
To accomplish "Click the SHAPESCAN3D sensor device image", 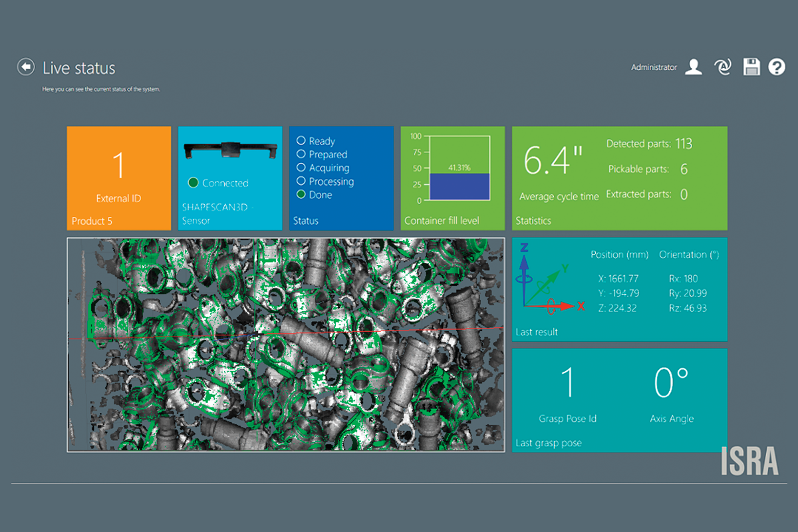I will point(230,150).
